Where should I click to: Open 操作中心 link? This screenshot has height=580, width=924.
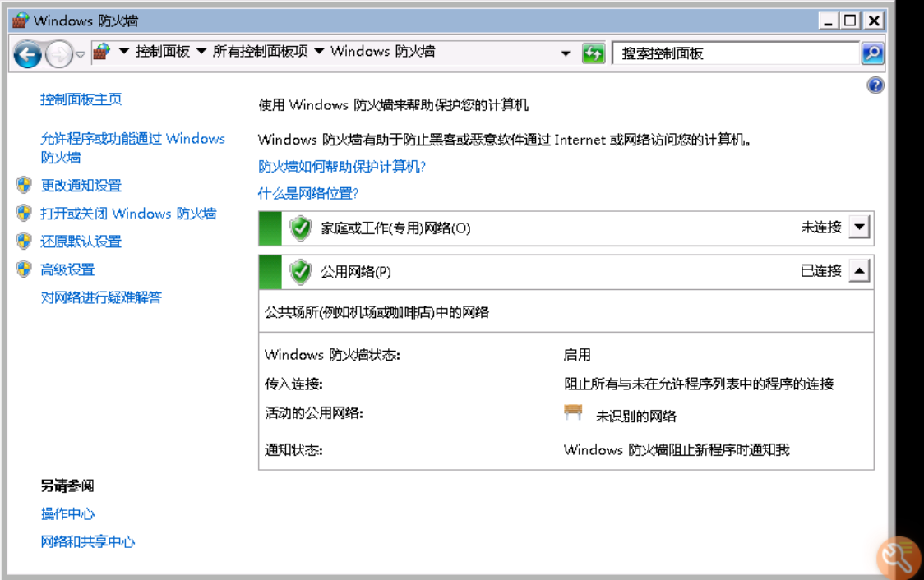click(x=67, y=513)
